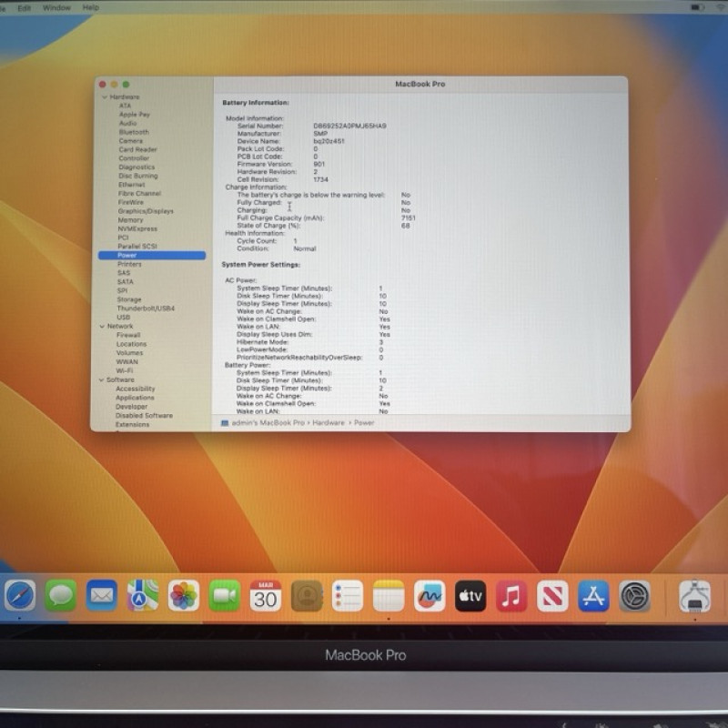Select Locations under Network
The height and width of the screenshot is (728, 728).
tap(131, 344)
